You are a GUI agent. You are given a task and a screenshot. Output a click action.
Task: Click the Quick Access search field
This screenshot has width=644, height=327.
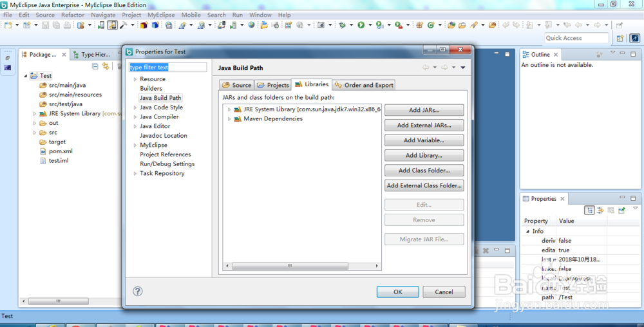576,38
